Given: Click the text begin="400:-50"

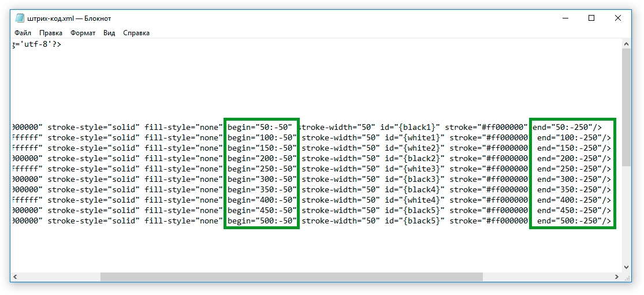Looking at the screenshot, I should (262, 200).
